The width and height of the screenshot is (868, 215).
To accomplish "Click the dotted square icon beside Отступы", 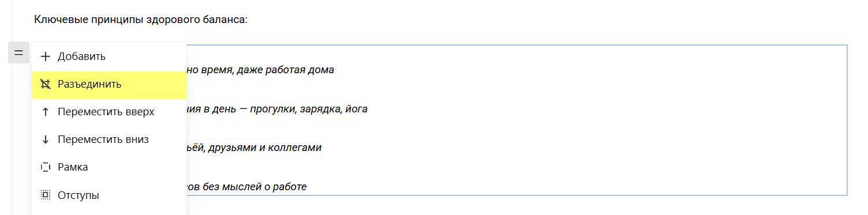I will click(x=46, y=195).
